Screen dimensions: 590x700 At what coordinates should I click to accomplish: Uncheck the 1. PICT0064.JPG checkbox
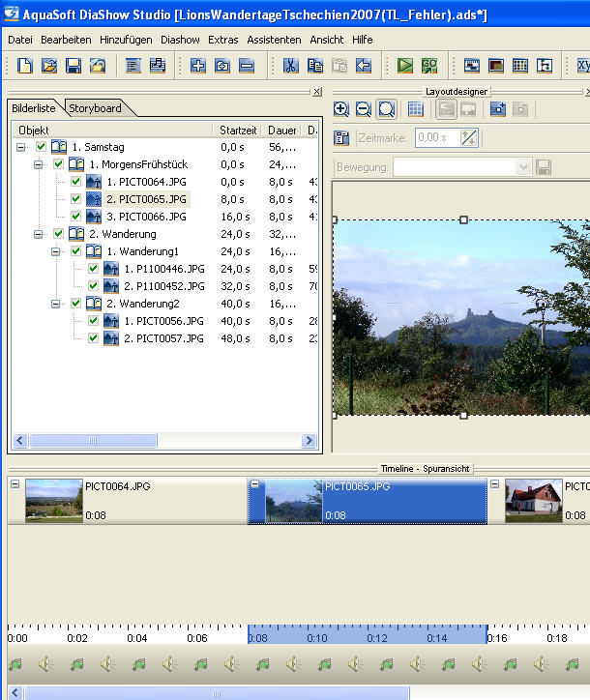click(75, 182)
